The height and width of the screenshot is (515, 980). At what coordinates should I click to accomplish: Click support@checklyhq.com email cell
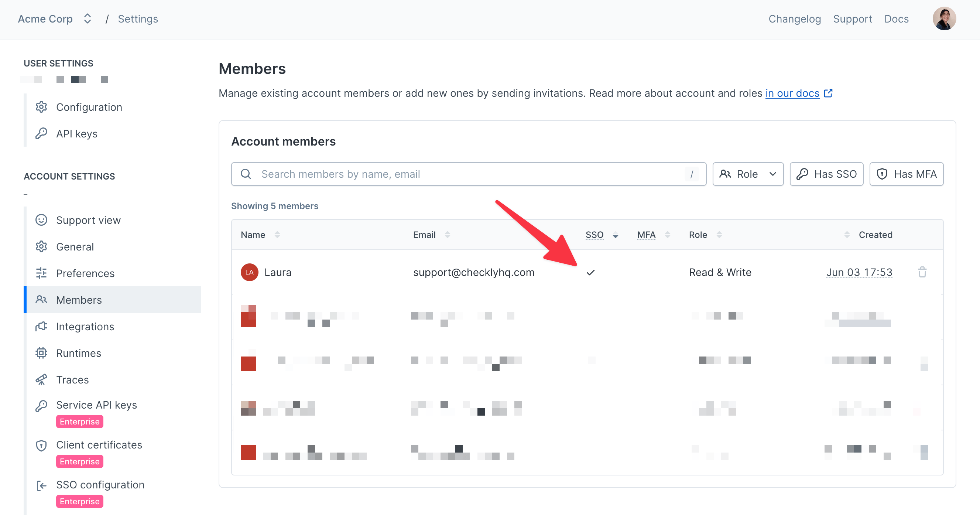click(474, 272)
